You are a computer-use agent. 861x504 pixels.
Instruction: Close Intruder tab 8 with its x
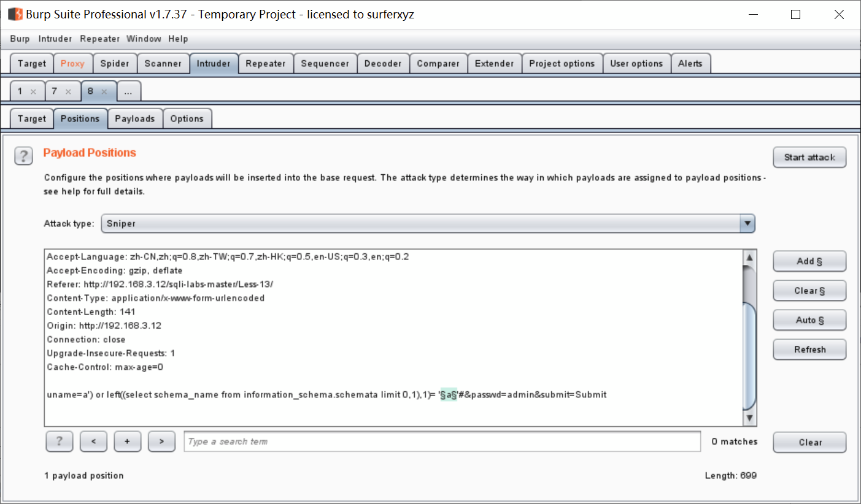click(x=104, y=91)
